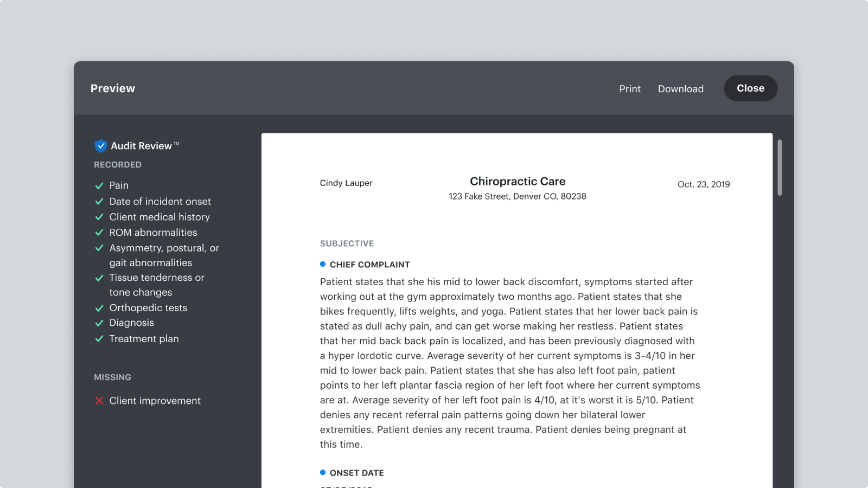Click the checkmark icon next to Diagnosis
Viewport: 868px width, 488px height.
pos(99,323)
